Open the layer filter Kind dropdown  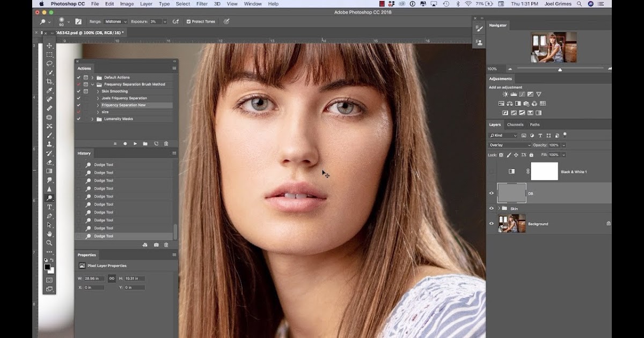(x=503, y=135)
